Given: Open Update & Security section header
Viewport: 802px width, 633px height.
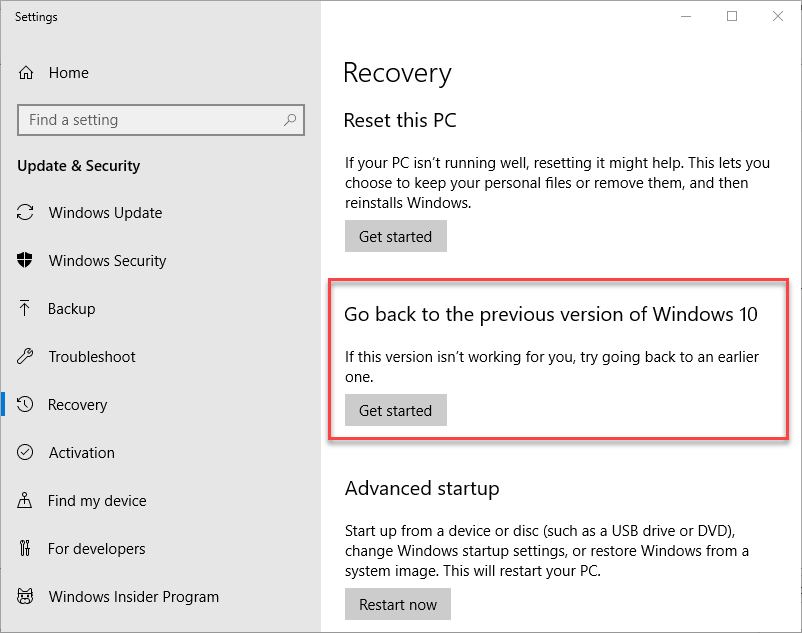Looking at the screenshot, I should coord(78,166).
